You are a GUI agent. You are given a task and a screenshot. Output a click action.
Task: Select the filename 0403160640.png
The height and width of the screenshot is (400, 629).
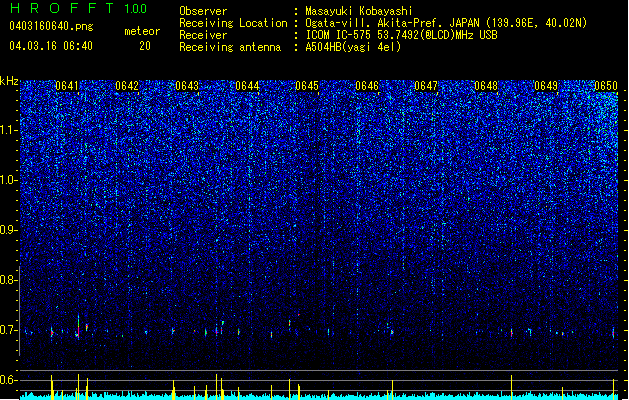[x=51, y=27]
